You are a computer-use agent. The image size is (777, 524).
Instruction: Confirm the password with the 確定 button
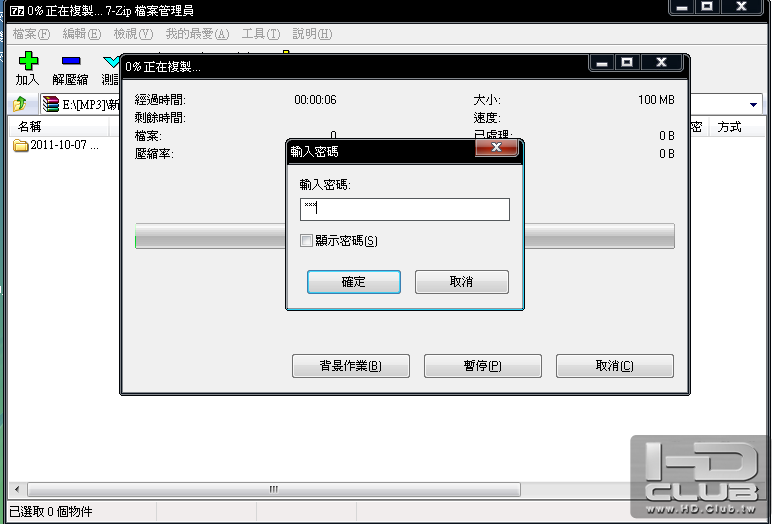click(x=354, y=282)
